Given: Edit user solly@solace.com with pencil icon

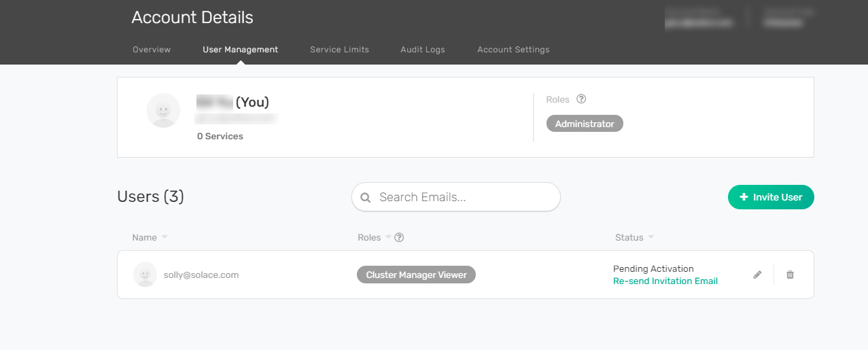Looking at the screenshot, I should pyautogui.click(x=757, y=275).
